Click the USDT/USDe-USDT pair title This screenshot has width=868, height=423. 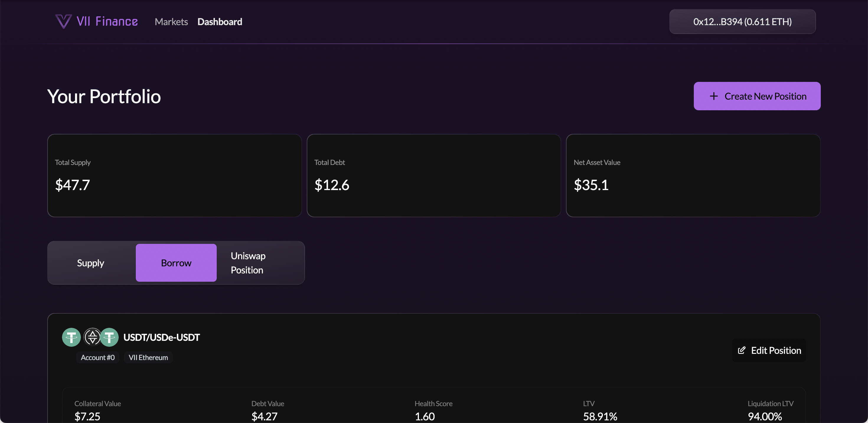click(161, 337)
